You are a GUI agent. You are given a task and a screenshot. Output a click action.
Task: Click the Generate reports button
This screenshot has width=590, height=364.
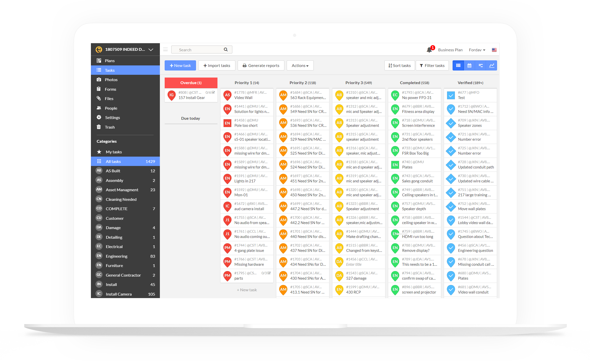(261, 65)
